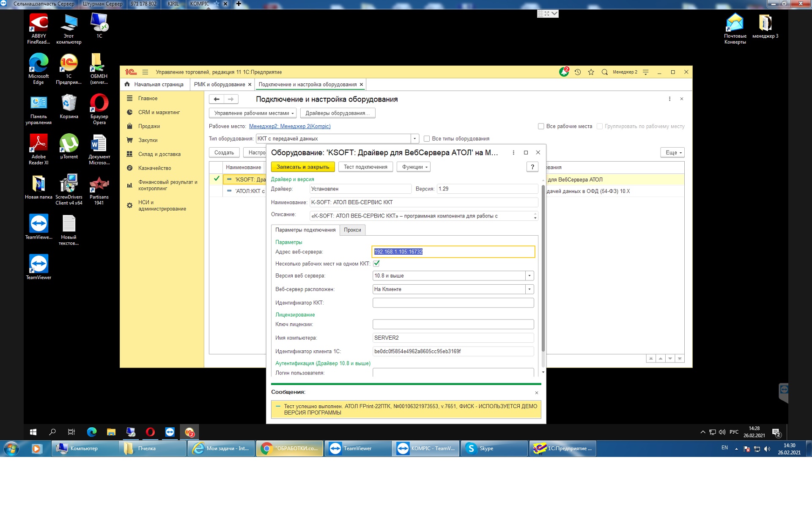Open Склад и доставка section in sidebar
Viewport: 812px width, 528px height.
pos(159,154)
